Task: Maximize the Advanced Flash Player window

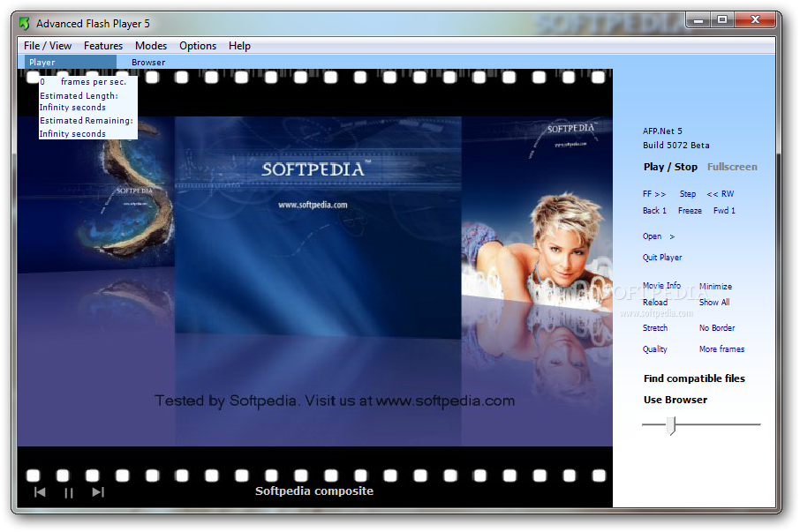Action: pyautogui.click(x=722, y=19)
